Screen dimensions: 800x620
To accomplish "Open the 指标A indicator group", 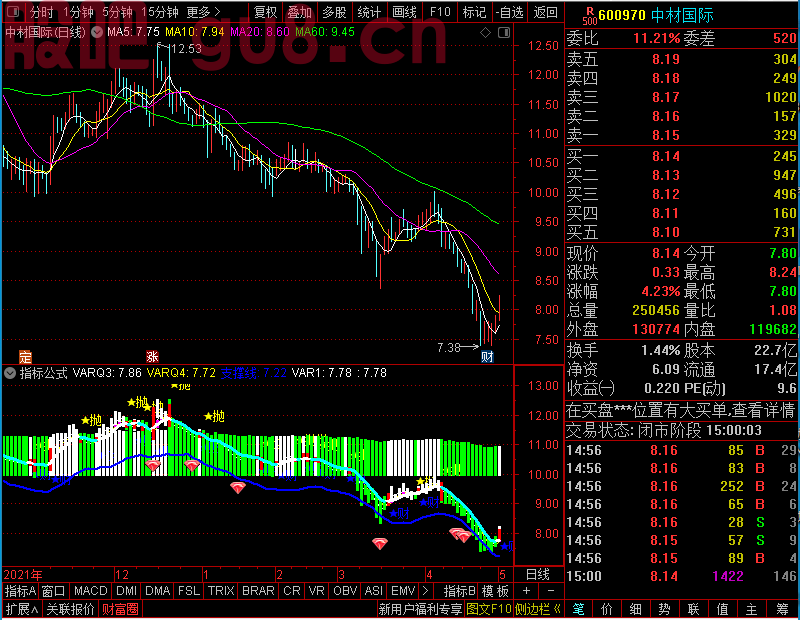I will click(x=20, y=591).
